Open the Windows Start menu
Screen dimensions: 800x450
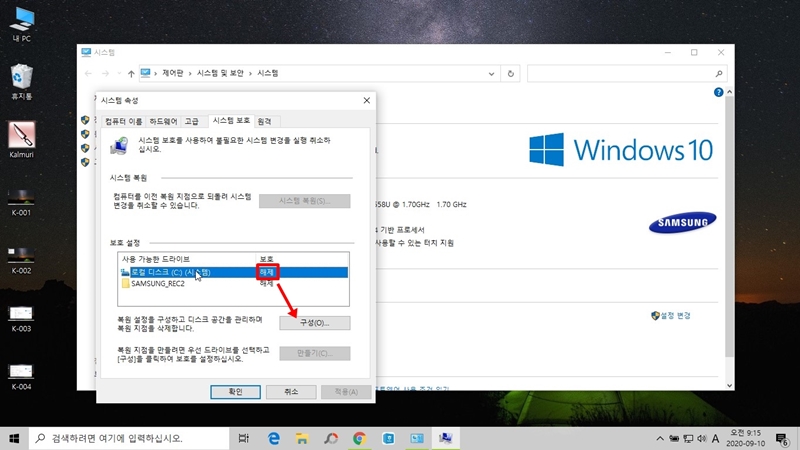coord(14,438)
